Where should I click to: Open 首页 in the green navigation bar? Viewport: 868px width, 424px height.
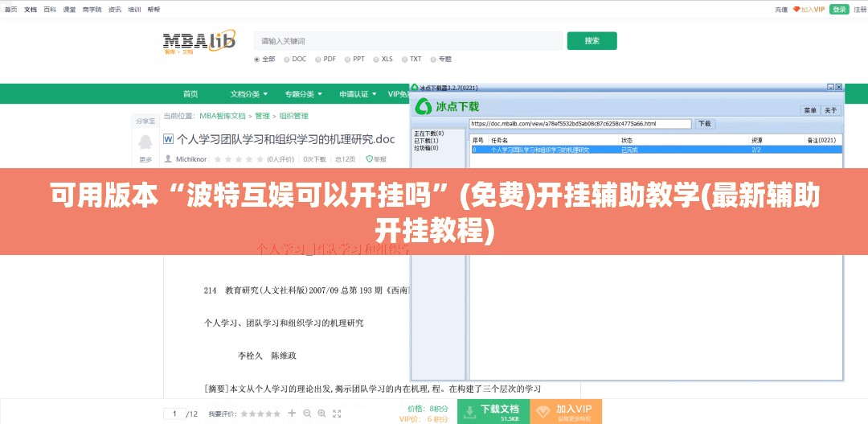coord(190,94)
